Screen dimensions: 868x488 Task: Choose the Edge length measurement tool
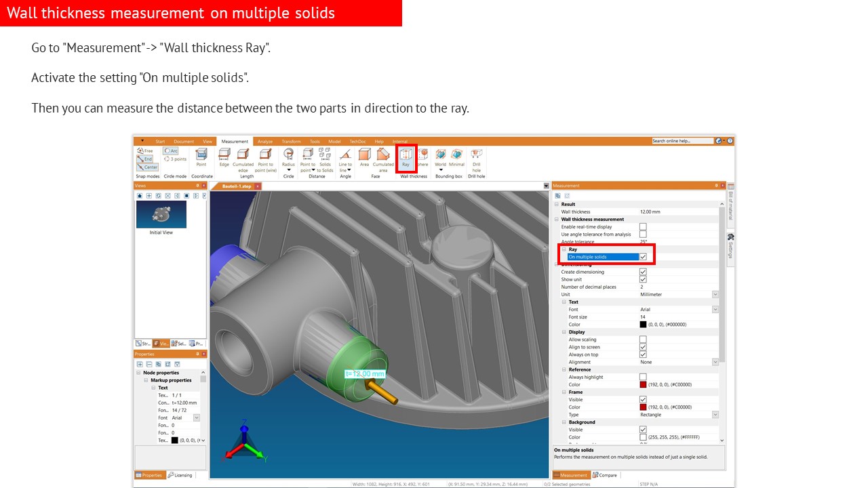224,158
